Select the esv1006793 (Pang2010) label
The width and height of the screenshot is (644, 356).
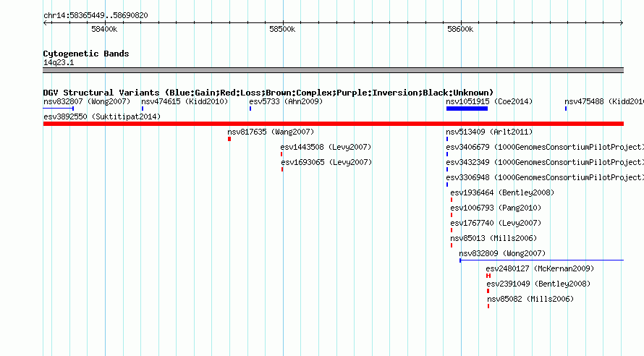click(x=496, y=208)
